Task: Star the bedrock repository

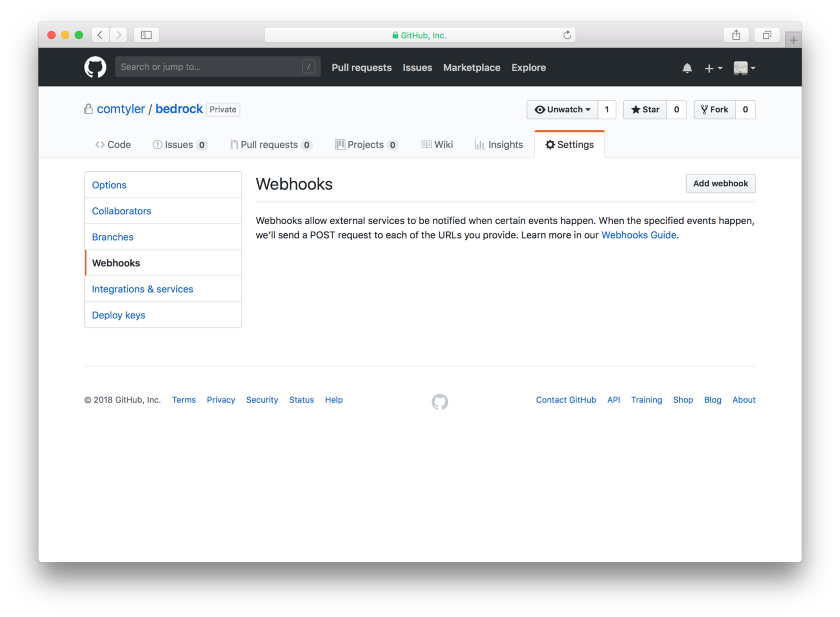Action: click(x=645, y=110)
